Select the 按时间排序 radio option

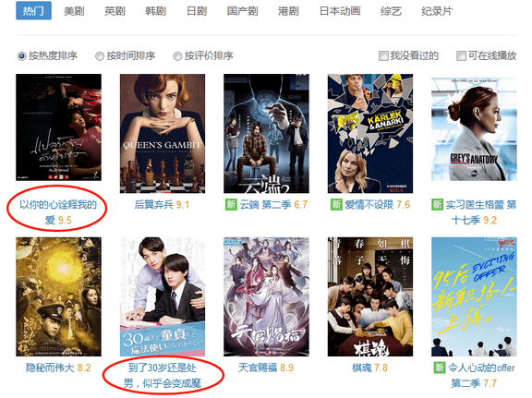click(x=100, y=56)
